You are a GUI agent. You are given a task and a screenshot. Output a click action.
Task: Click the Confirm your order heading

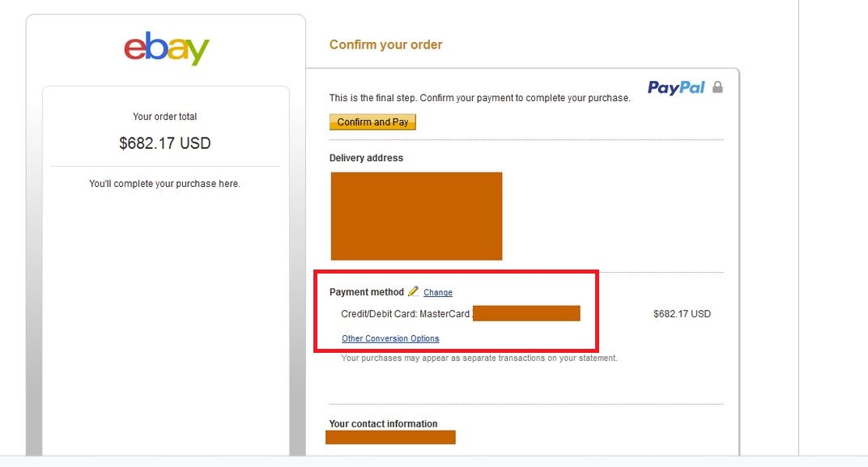[386, 45]
